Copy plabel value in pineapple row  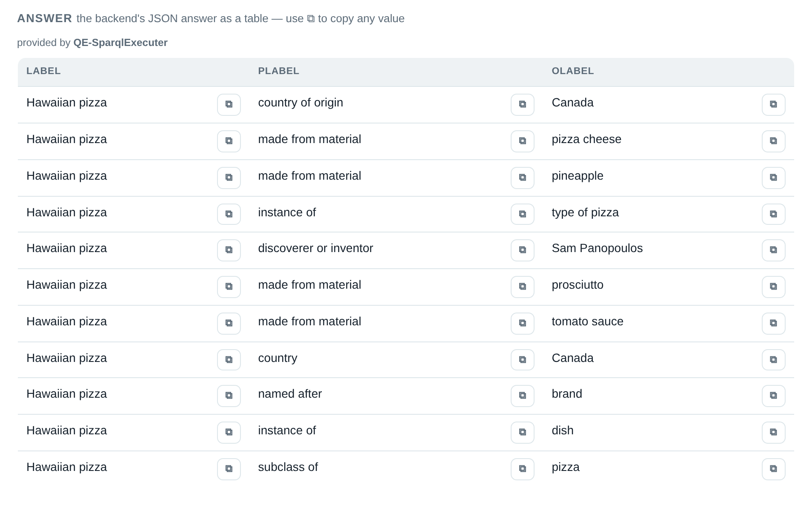523,178
